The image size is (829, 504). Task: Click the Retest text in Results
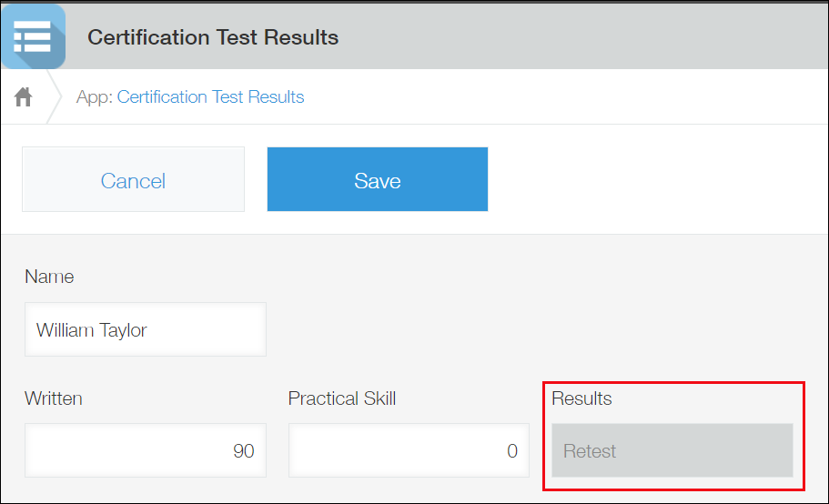(590, 451)
